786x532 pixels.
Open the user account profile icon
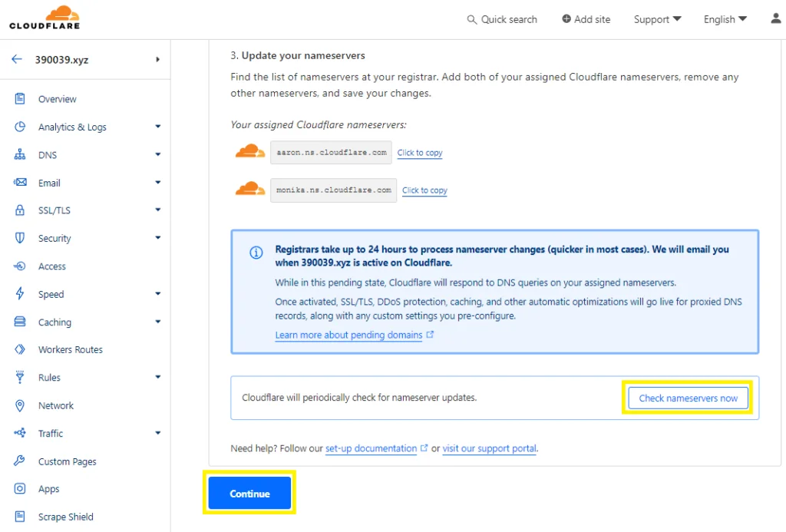775,18
